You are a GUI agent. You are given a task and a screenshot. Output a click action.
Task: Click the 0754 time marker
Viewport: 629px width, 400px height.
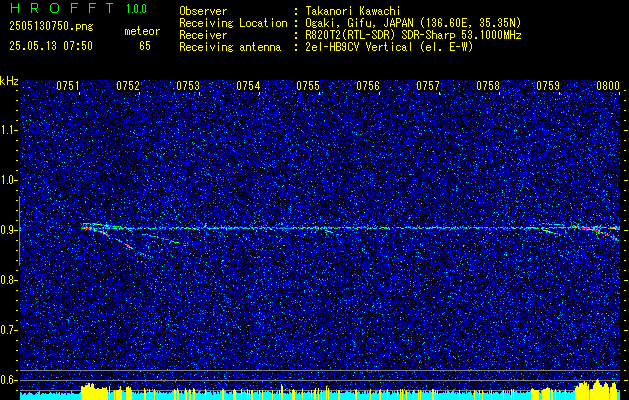pos(248,86)
